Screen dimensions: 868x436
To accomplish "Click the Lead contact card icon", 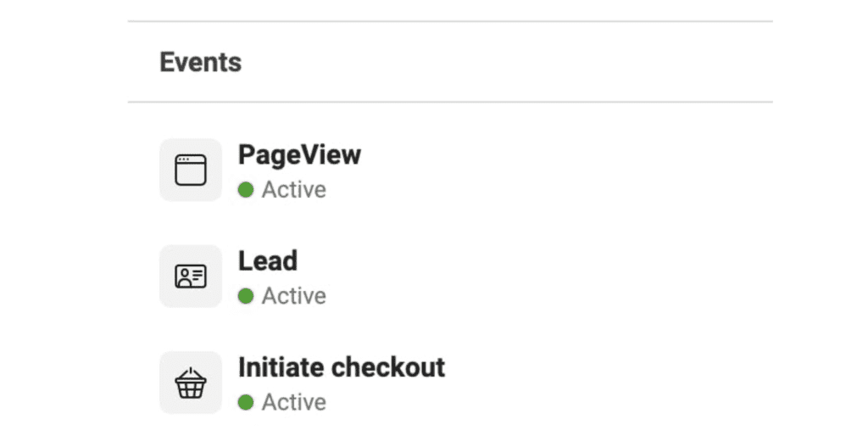I will [191, 277].
